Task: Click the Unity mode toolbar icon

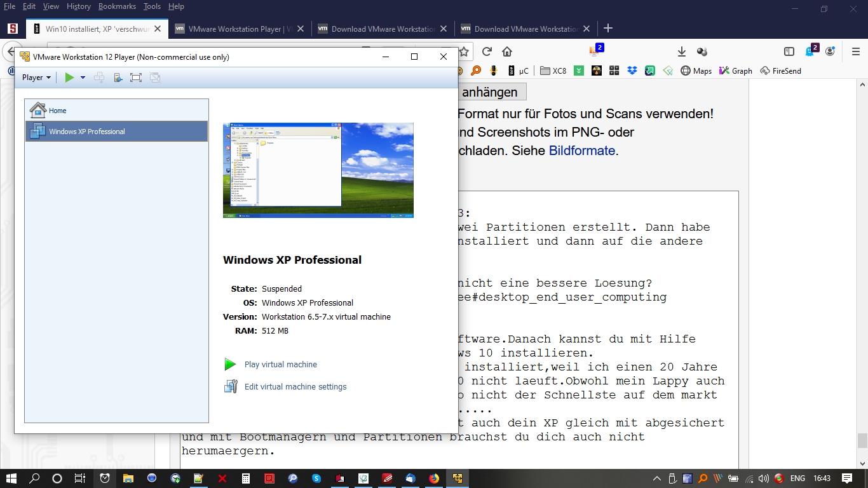Action: [x=154, y=78]
